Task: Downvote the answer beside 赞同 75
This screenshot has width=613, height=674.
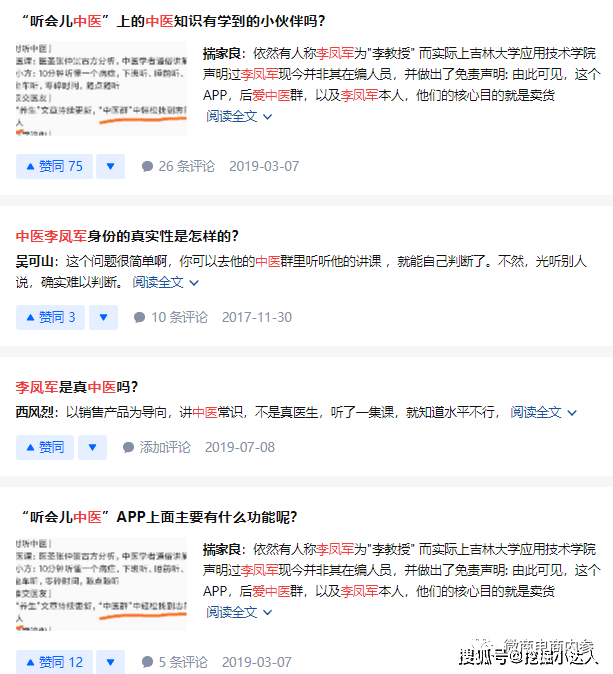Action: [x=110, y=166]
